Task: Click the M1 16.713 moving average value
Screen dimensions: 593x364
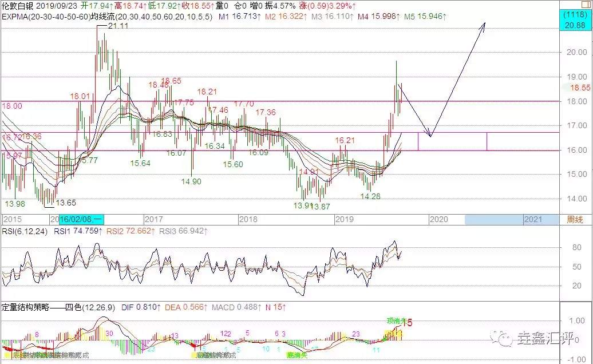Action: point(240,17)
